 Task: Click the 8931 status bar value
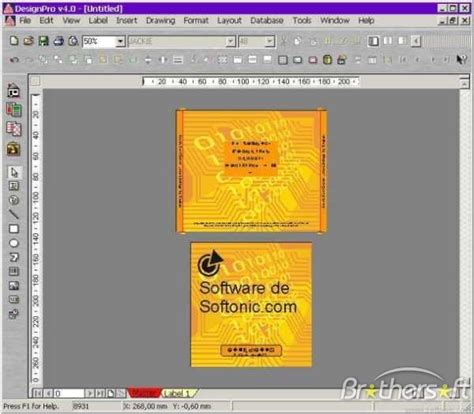click(x=81, y=406)
